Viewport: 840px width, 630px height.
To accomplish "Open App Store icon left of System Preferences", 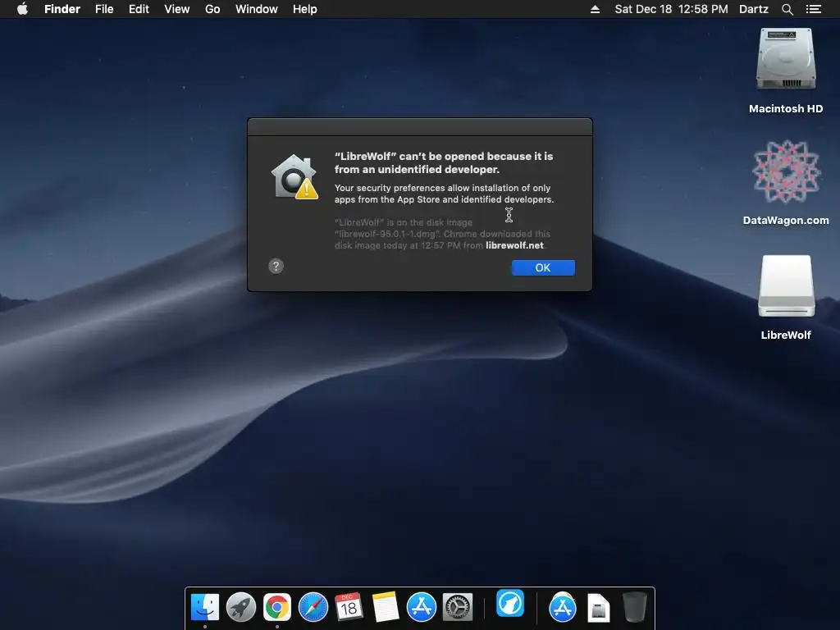I will (x=422, y=608).
